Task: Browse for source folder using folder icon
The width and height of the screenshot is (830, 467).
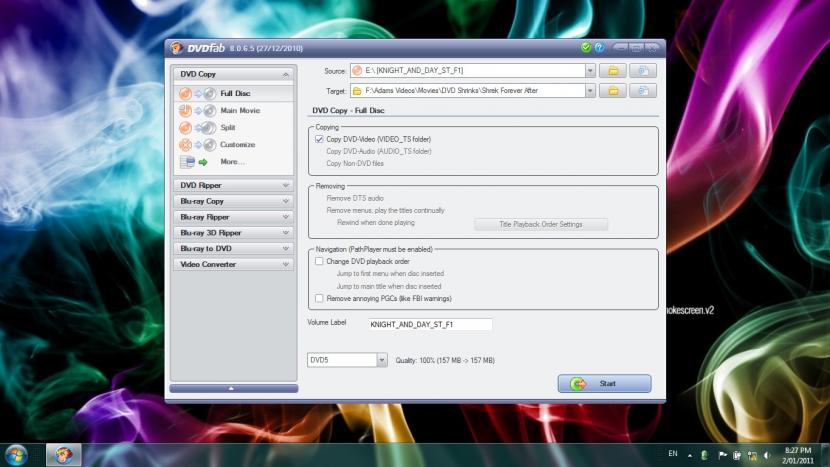Action: [x=612, y=71]
